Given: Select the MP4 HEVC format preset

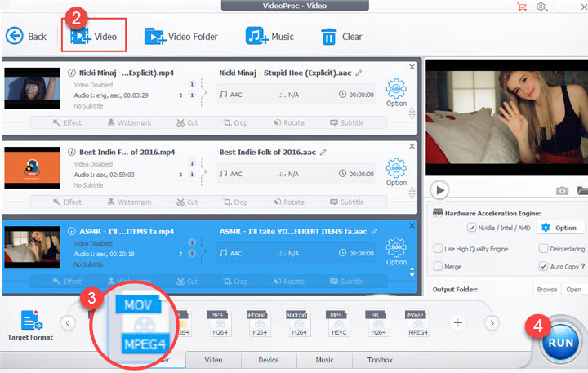Looking at the screenshot, I should (x=338, y=323).
